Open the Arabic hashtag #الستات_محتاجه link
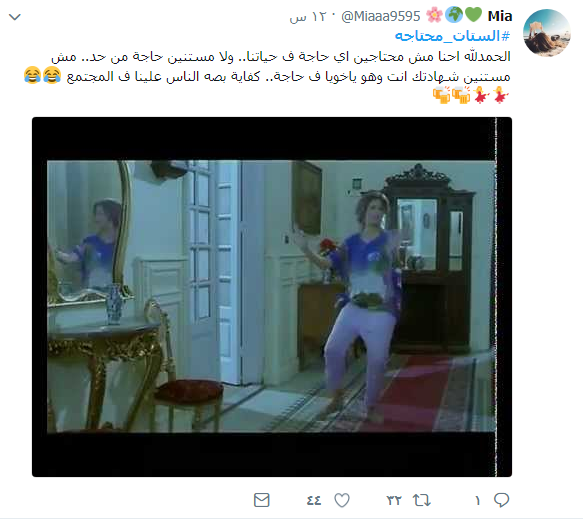 click(452, 36)
